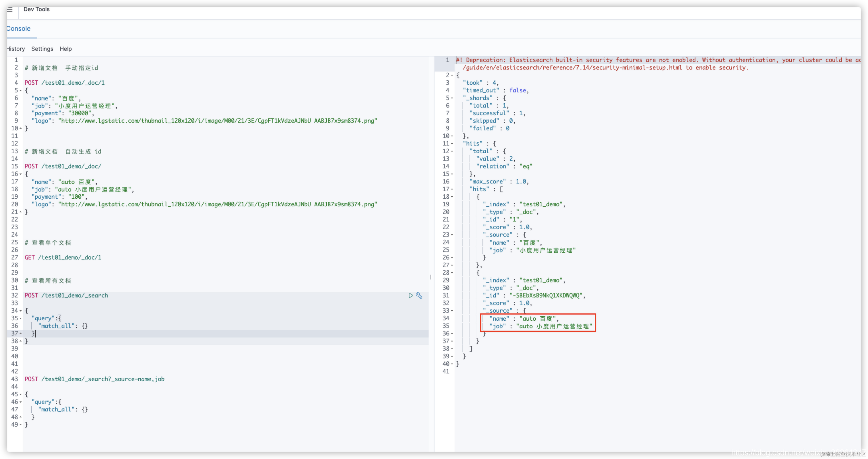Open the Help panel
This screenshot has height=459, width=868.
[66, 49]
